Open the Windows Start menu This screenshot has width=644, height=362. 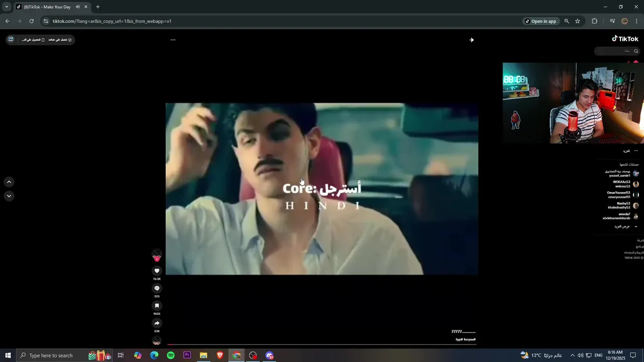[8, 355]
